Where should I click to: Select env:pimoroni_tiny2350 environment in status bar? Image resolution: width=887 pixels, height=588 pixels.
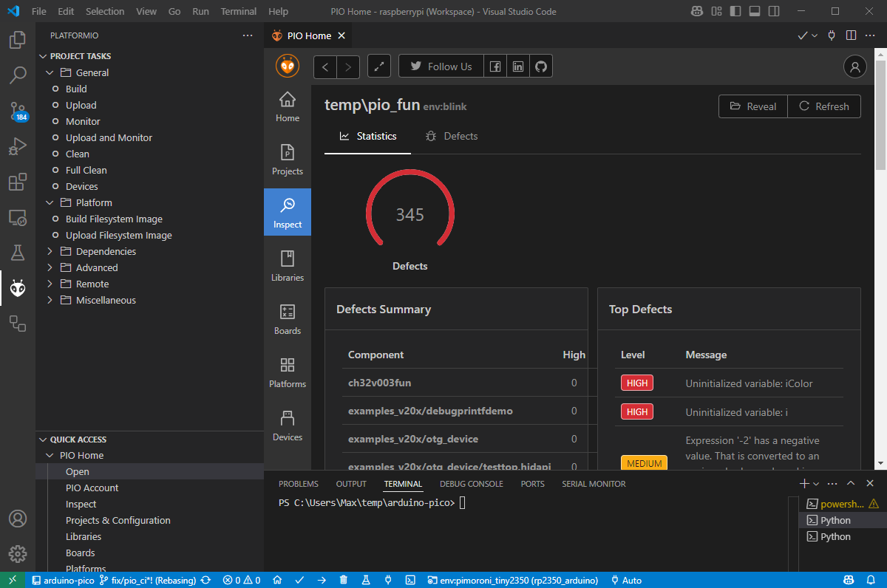tap(512, 581)
